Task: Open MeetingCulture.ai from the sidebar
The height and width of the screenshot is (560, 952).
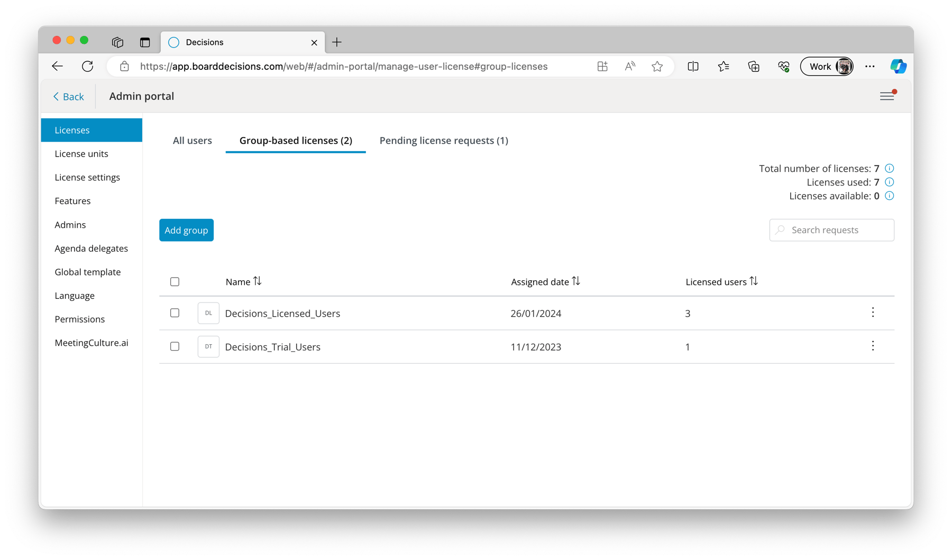Action: pos(91,343)
